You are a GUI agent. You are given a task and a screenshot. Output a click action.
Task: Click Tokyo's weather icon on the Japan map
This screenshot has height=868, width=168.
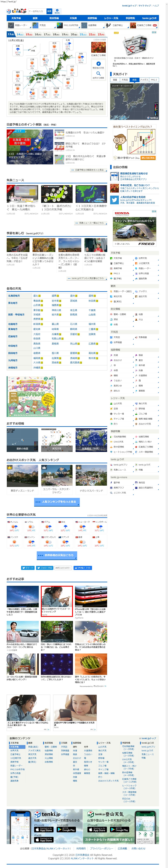point(68,83)
